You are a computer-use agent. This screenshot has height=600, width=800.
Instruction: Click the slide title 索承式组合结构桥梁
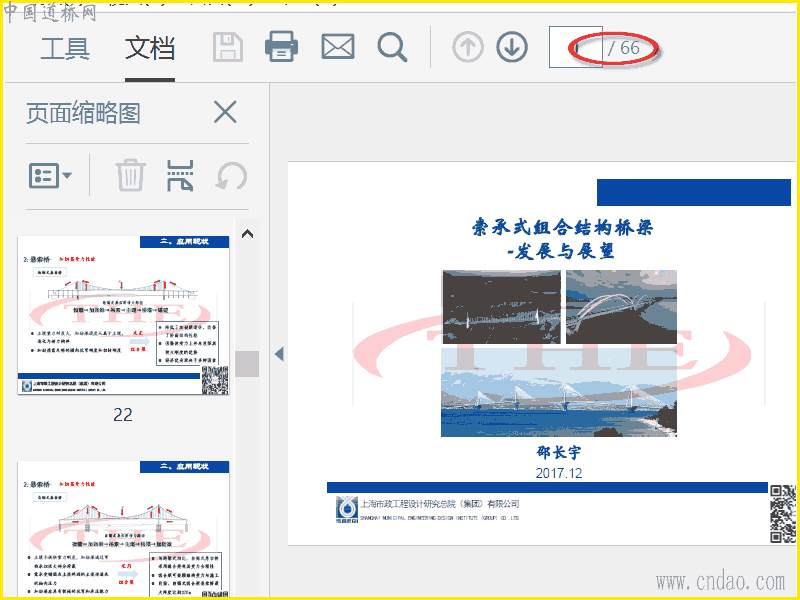point(562,227)
